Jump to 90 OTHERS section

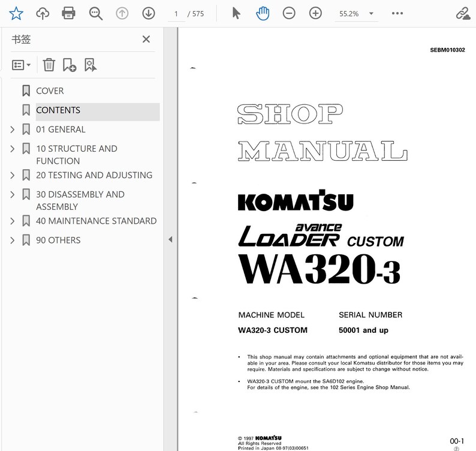click(x=58, y=240)
